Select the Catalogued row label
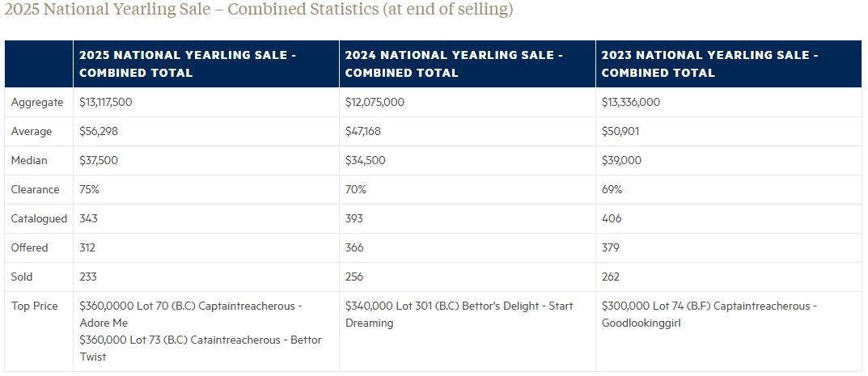 pos(39,219)
